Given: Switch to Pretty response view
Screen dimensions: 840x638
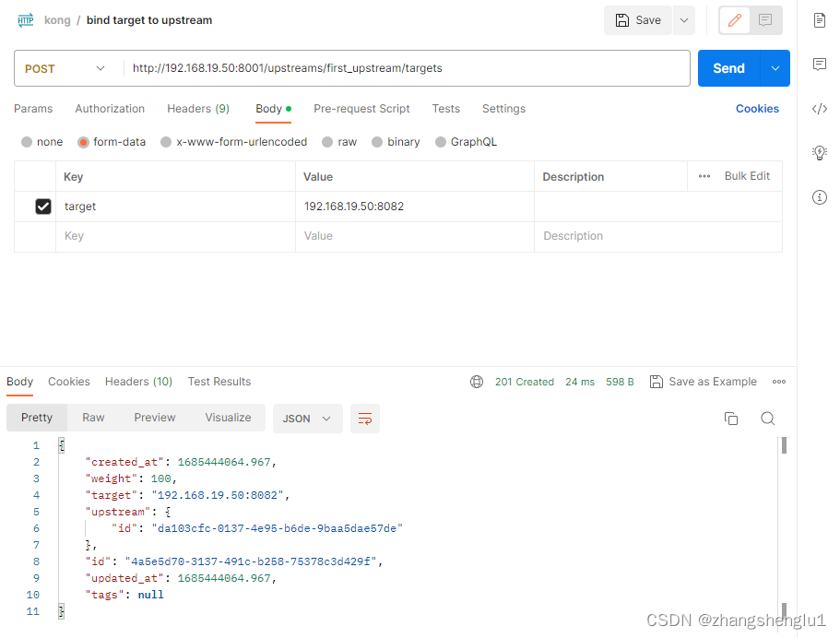Looking at the screenshot, I should tap(37, 418).
